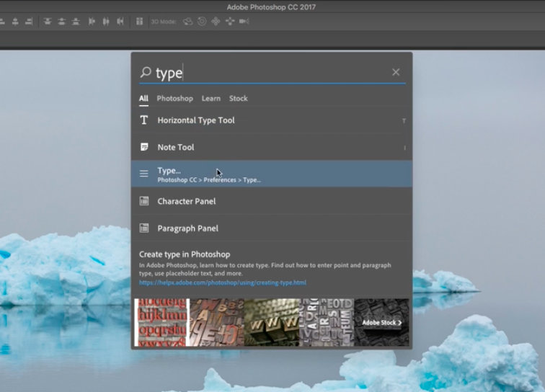Click Align right edges icon in options bar
The image size is (545, 392).
coord(29,22)
